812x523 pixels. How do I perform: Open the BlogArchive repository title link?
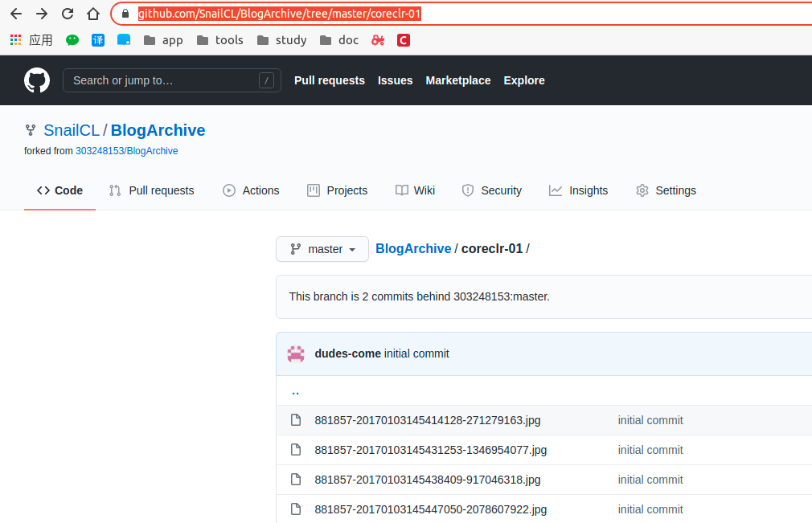tap(158, 130)
